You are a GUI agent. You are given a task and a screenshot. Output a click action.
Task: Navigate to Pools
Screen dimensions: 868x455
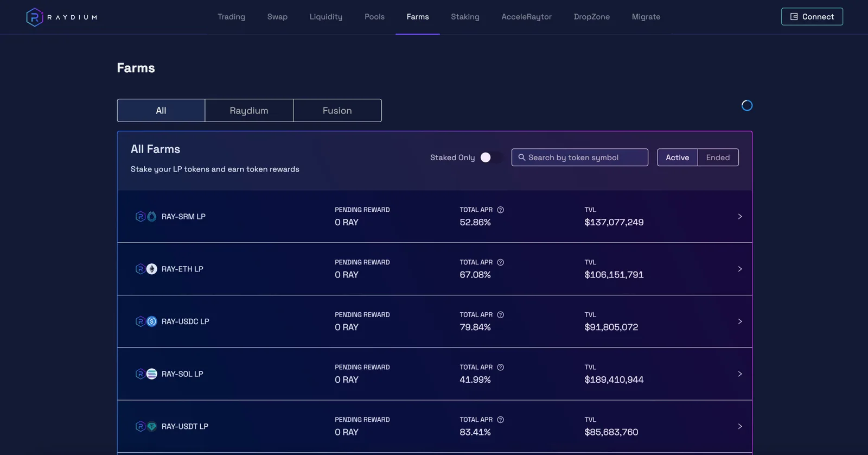pos(374,17)
